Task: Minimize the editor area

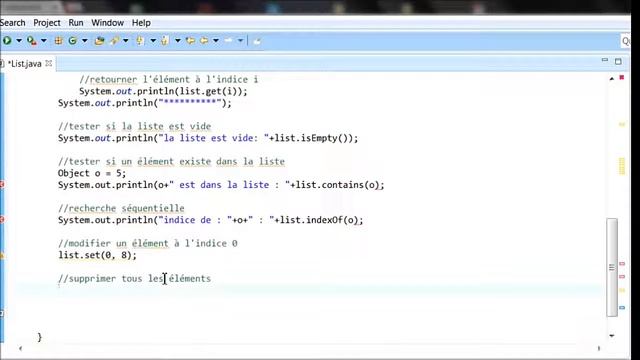Action: click(x=605, y=60)
